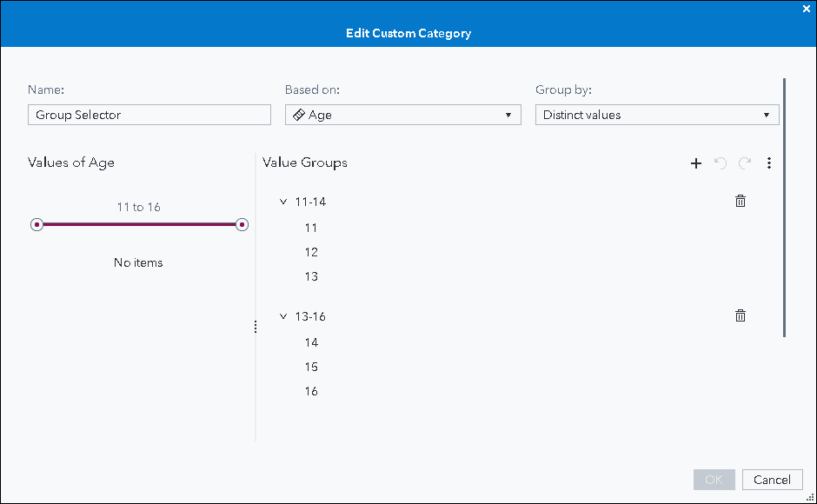Open the Group by Distinct values dropdown
This screenshot has height=504, width=817.
click(657, 115)
